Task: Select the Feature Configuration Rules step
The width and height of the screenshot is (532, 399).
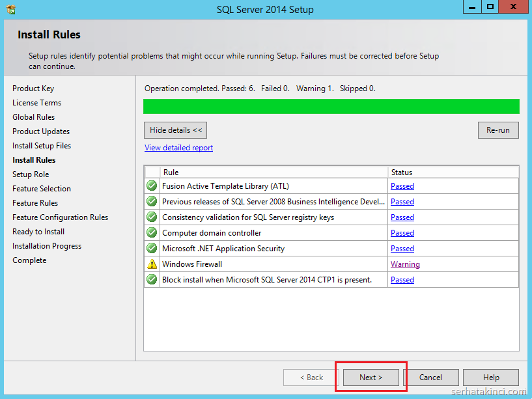Action: pos(61,217)
